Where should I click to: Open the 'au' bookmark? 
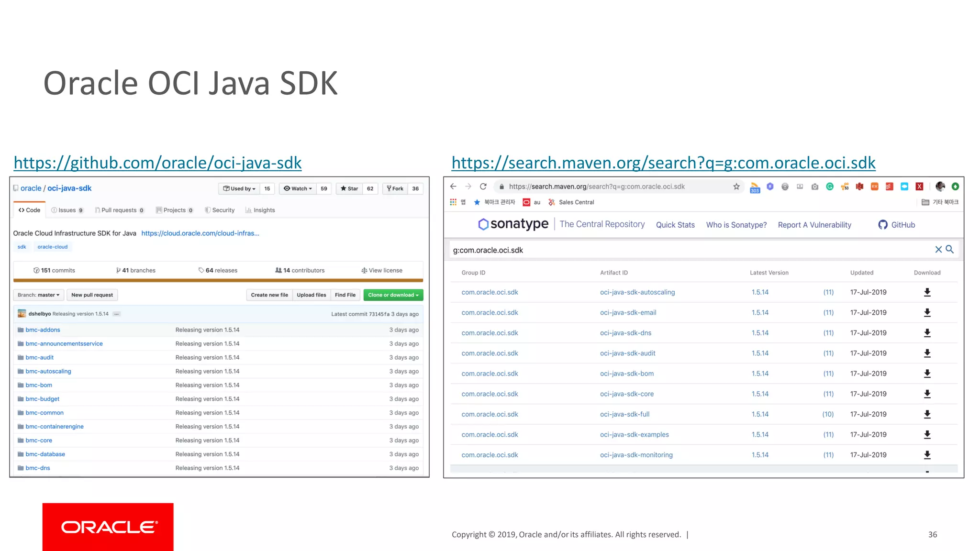tap(532, 202)
